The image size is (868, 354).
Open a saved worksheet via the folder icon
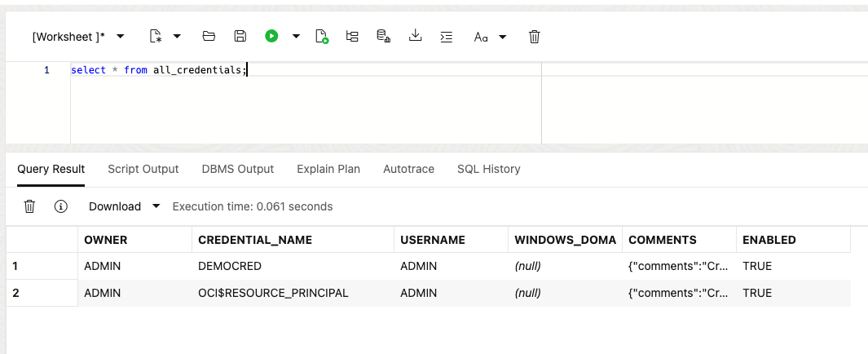pyautogui.click(x=209, y=36)
